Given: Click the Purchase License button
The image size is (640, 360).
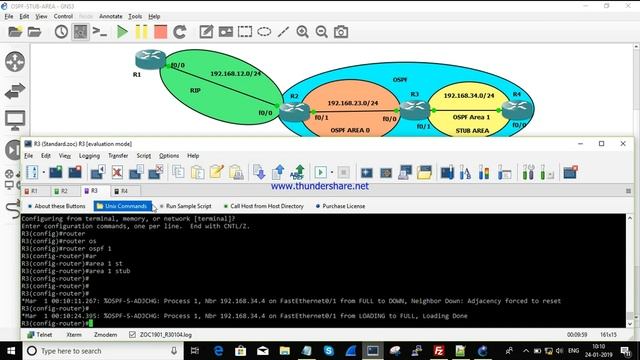Looking at the screenshot, I should tap(340, 206).
